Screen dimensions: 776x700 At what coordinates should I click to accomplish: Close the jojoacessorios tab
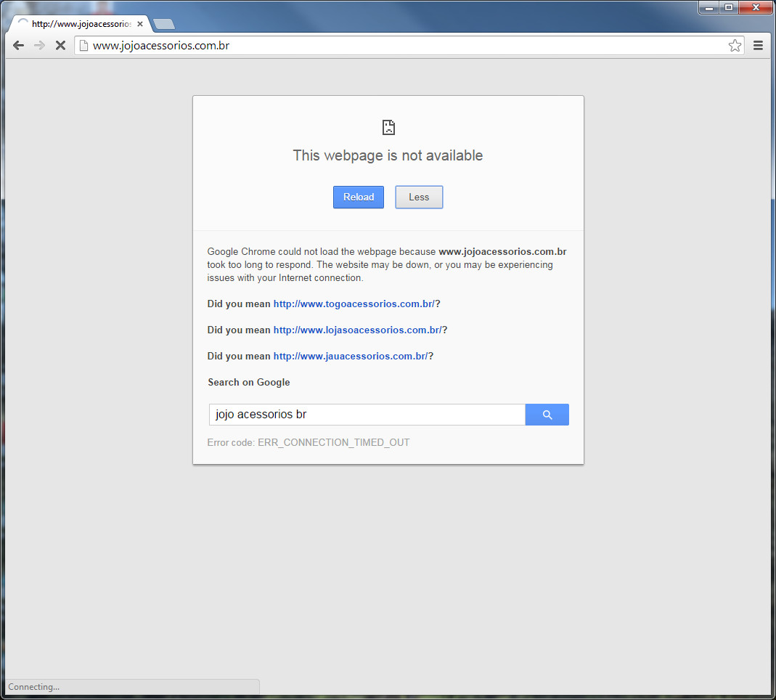coord(140,24)
